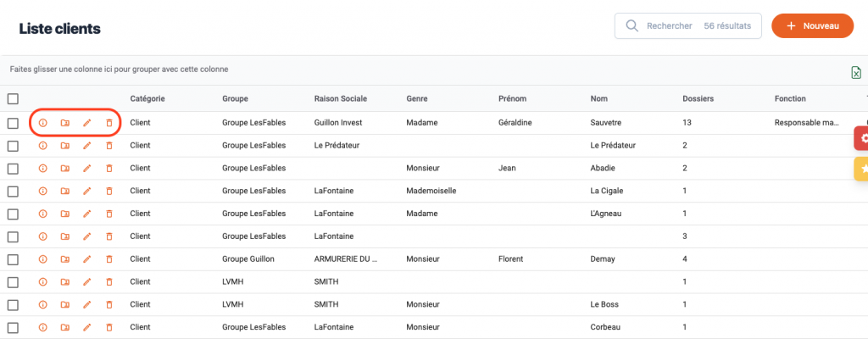This screenshot has height=339, width=868.
Task: Click the Excel export icon
Action: pyautogui.click(x=856, y=73)
